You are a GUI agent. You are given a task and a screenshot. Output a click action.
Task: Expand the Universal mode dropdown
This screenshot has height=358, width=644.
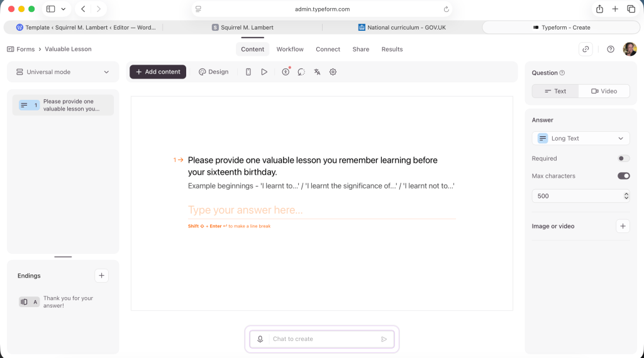63,72
